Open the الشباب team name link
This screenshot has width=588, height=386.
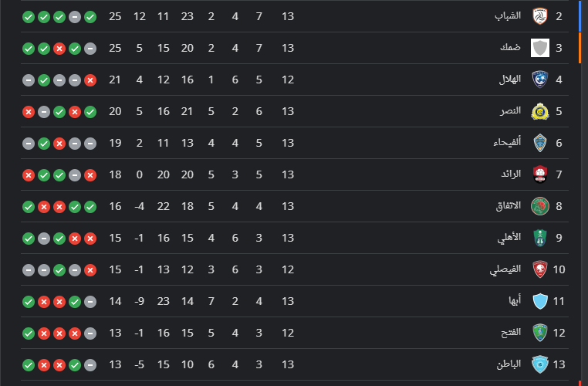click(x=508, y=15)
